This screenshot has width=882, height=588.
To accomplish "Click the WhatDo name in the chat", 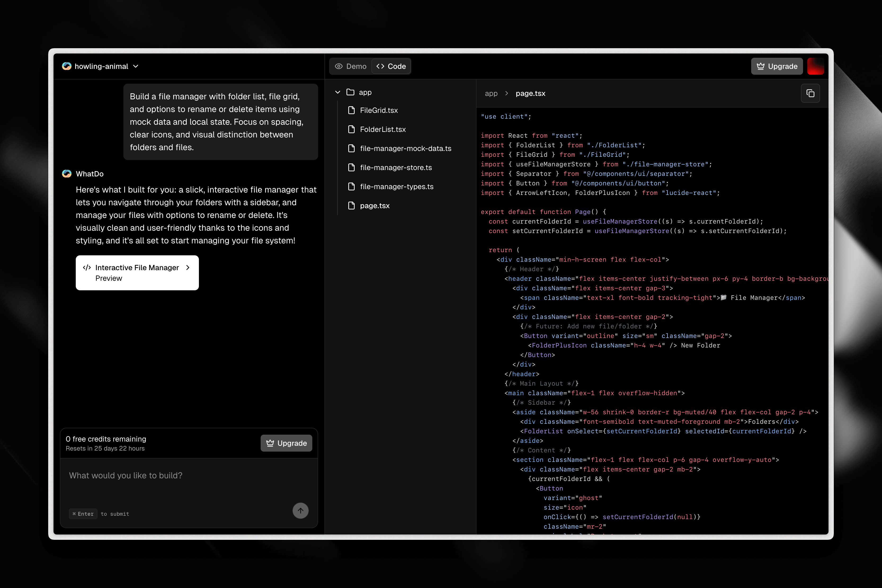I will click(90, 174).
